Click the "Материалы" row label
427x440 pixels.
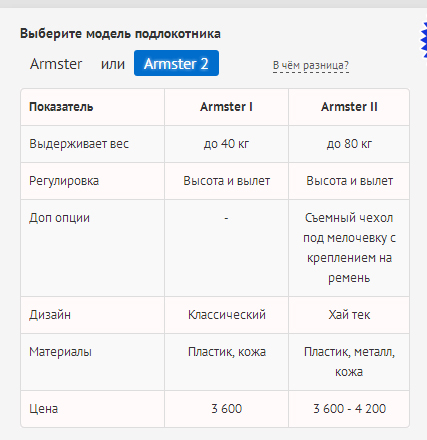point(60,352)
